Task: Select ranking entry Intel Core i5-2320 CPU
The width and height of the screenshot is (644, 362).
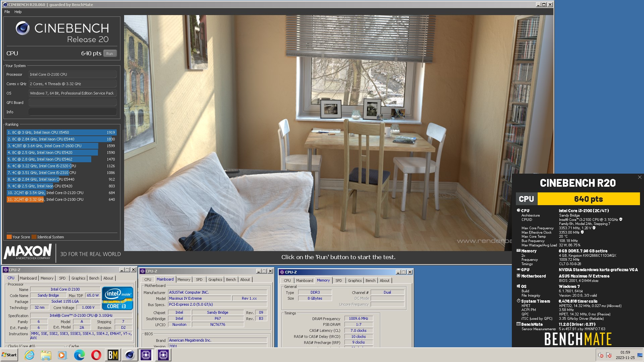Action: pos(62,166)
